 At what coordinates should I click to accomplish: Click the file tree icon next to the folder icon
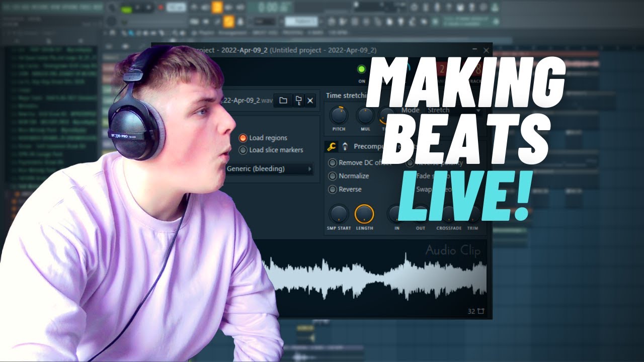pos(298,101)
